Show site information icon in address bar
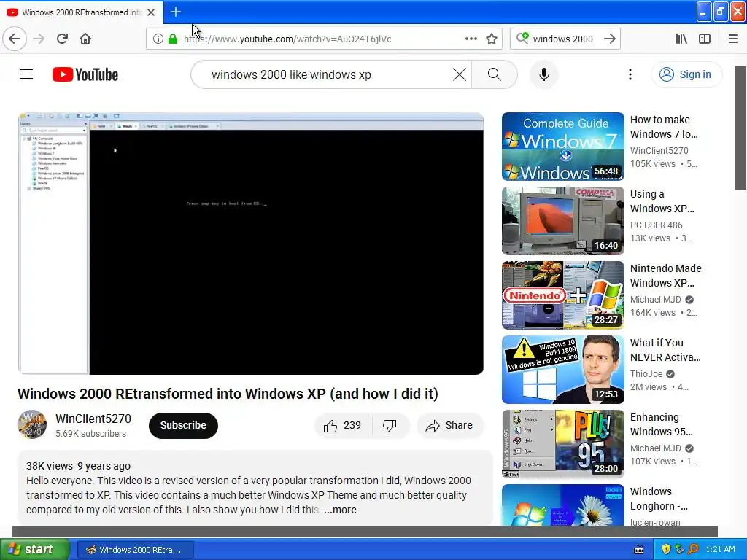747x560 pixels. [x=158, y=39]
